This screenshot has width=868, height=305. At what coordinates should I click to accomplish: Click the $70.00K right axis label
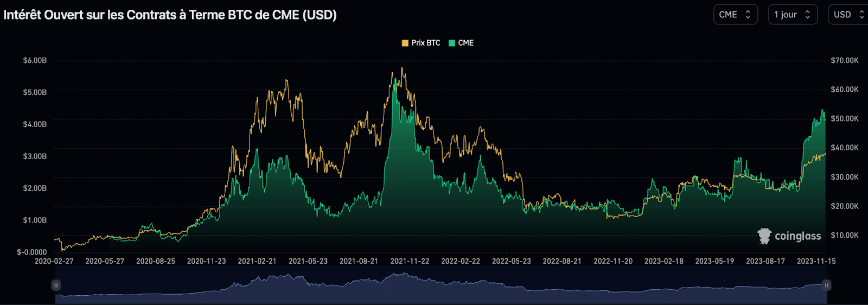click(x=845, y=60)
